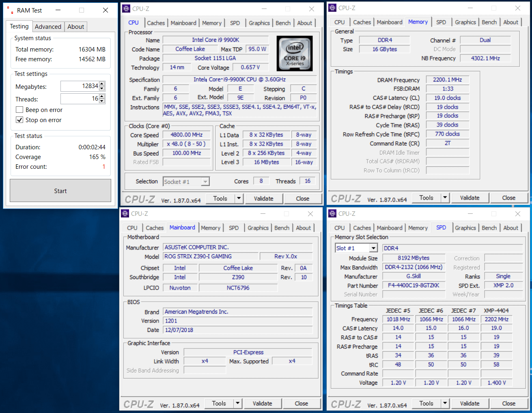532x413 pixels.
Task: Open the Caches tab in the Core i9 processor window
Action: 156,23
